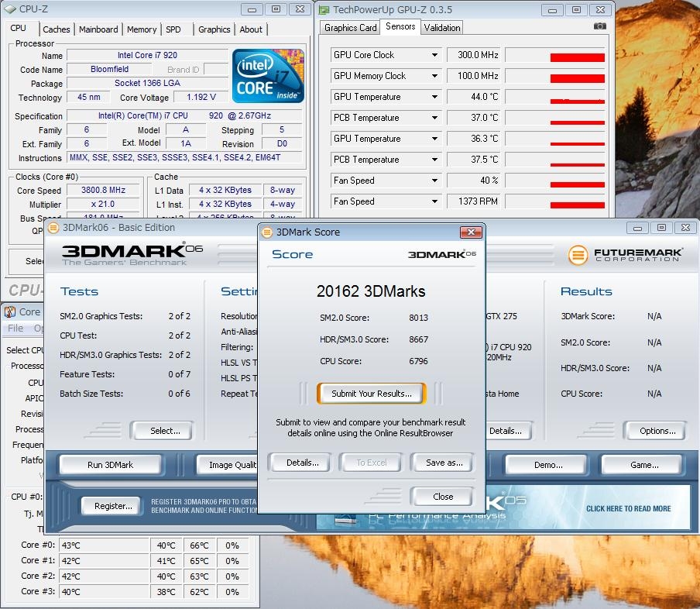Image resolution: width=700 pixels, height=609 pixels.
Task: Click the Image Quality button in 3DMark06
Action: pyautogui.click(x=228, y=465)
